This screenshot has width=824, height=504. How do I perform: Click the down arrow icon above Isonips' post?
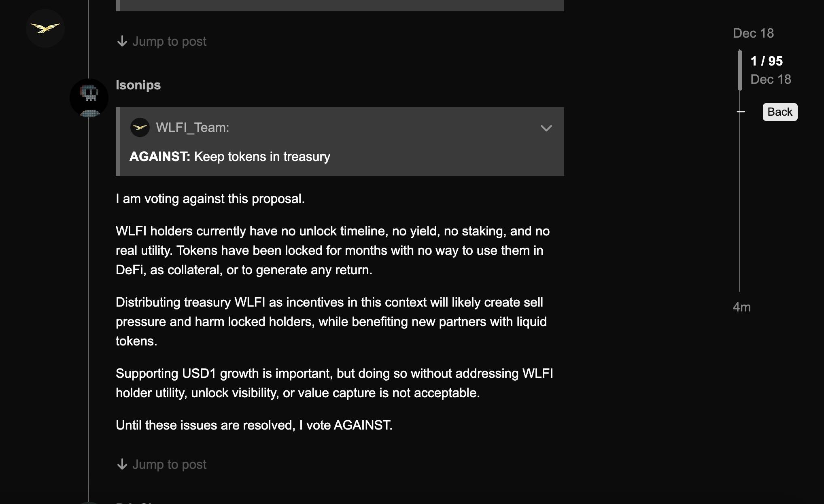click(x=122, y=41)
